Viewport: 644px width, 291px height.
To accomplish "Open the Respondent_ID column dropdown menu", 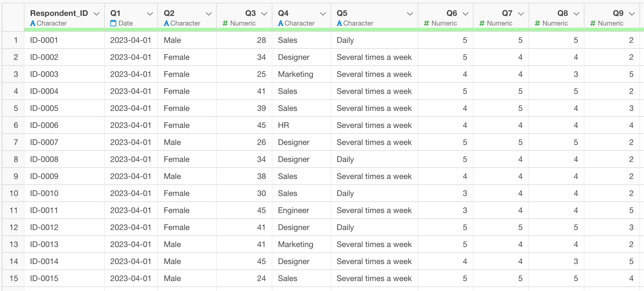I will (97, 14).
